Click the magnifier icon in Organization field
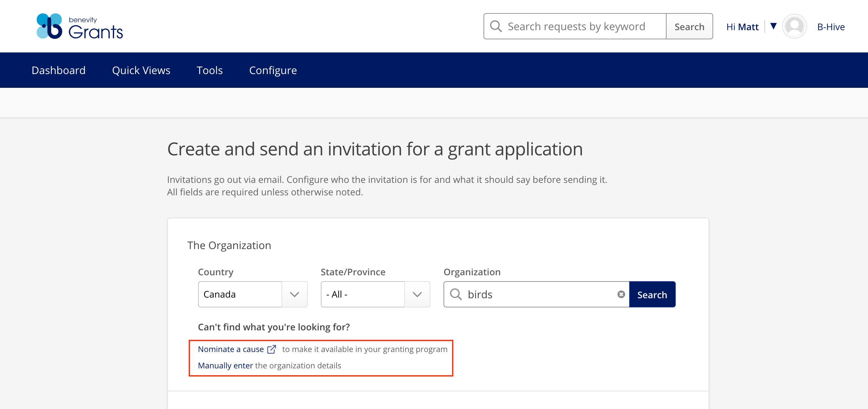The image size is (868, 409). 456,294
